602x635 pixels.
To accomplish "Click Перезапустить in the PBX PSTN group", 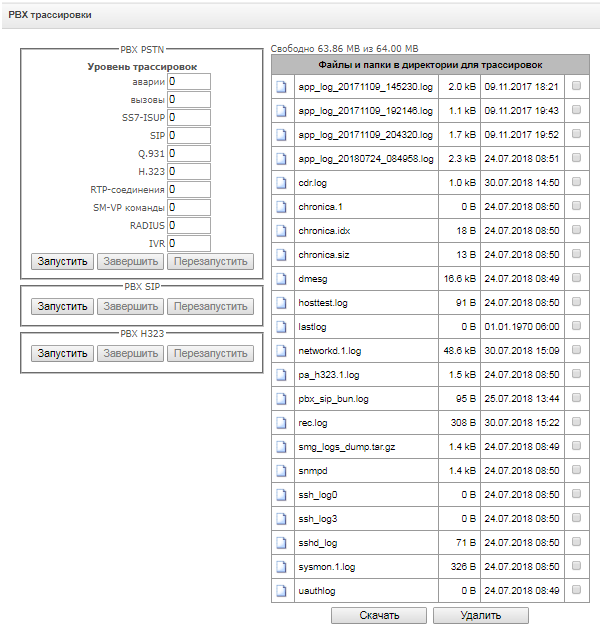I will pyautogui.click(x=211, y=262).
